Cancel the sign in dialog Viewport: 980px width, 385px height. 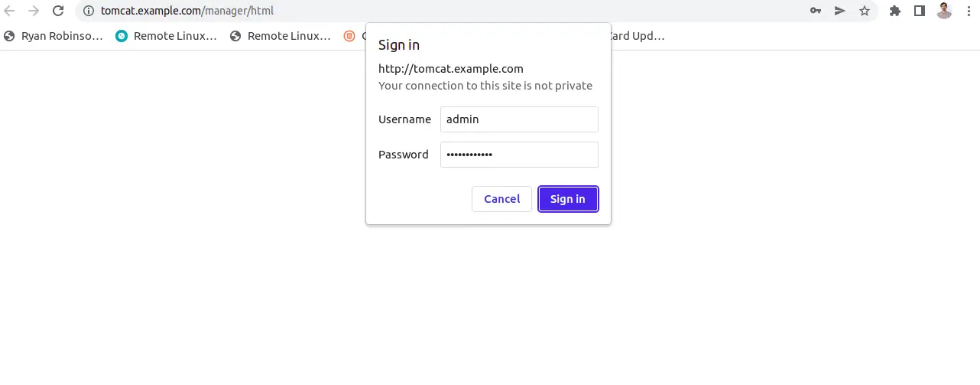(501, 199)
